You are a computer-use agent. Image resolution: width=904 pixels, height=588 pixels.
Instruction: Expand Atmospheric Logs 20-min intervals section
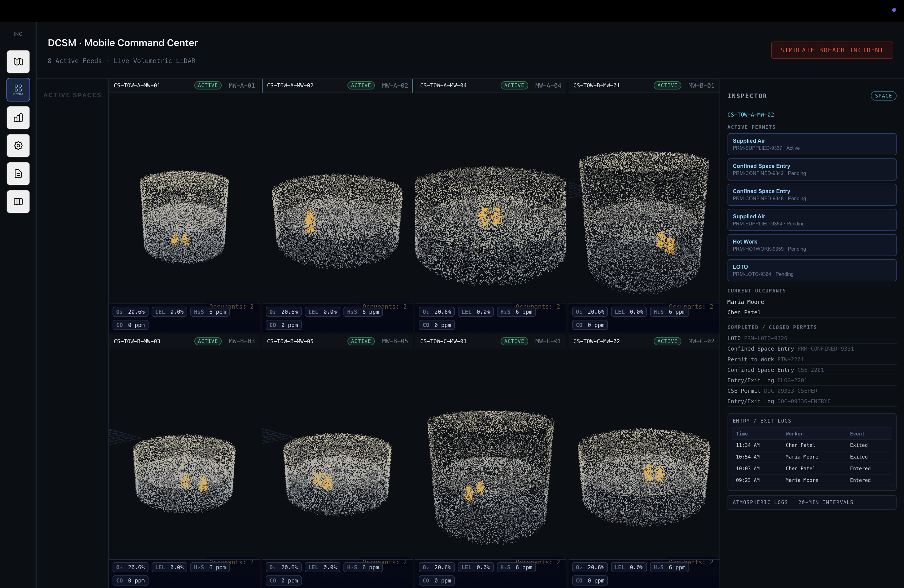click(x=812, y=502)
